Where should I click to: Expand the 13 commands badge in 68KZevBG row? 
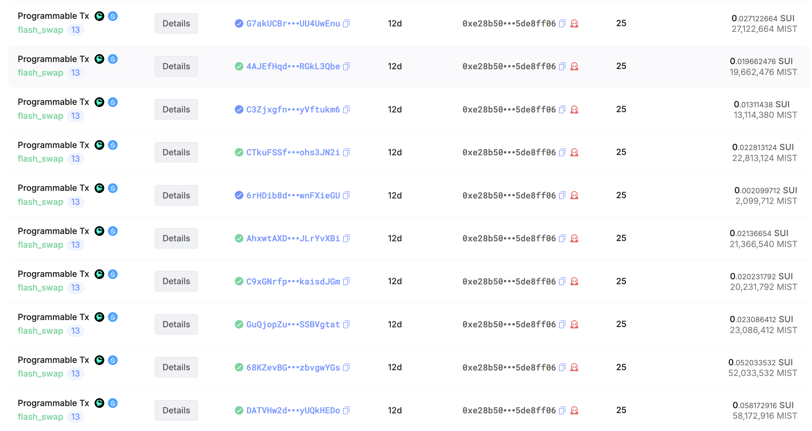point(76,373)
